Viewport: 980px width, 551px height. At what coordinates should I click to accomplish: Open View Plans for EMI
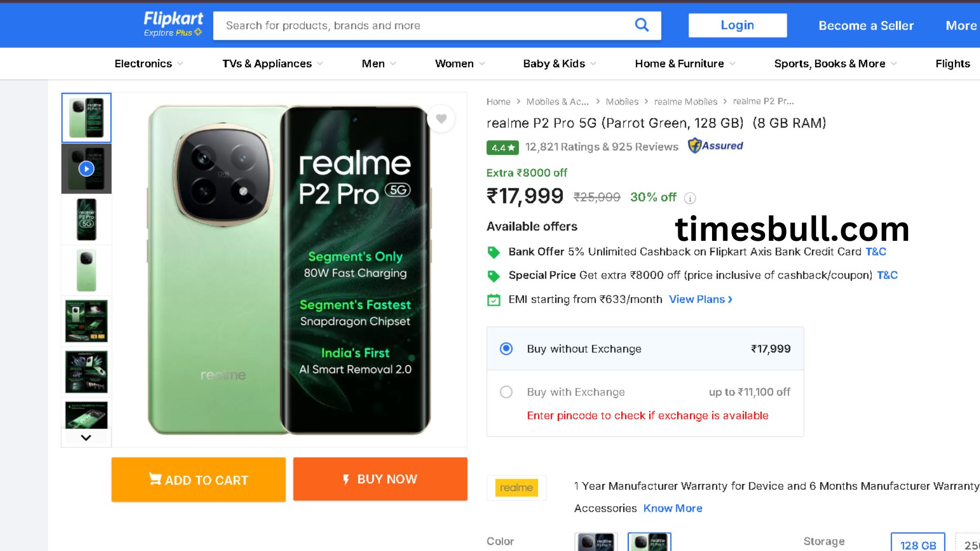[700, 299]
